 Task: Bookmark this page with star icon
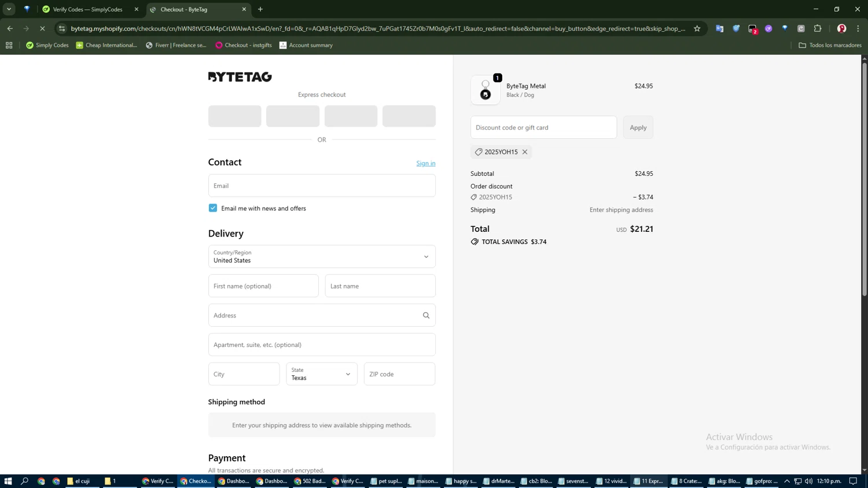[697, 28]
